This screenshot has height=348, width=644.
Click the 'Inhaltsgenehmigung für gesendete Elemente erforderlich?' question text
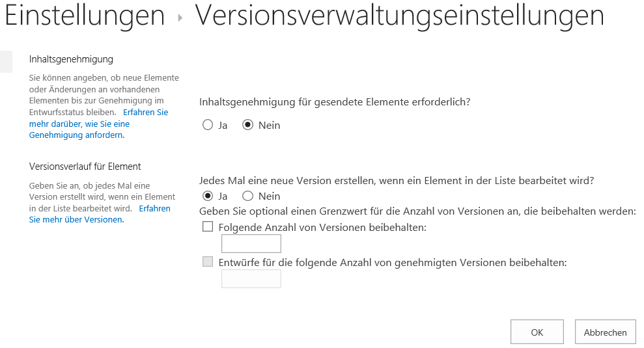coord(335,102)
